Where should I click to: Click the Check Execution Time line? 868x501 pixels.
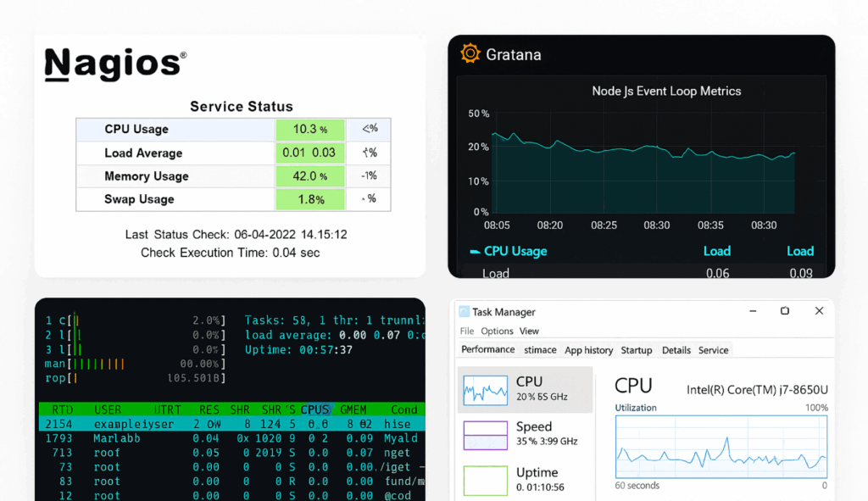231,253
